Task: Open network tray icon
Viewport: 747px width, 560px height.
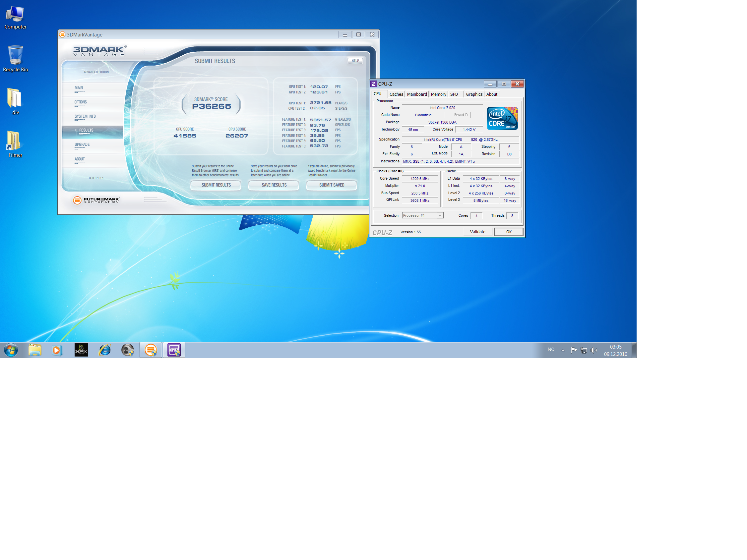Action: click(584, 350)
